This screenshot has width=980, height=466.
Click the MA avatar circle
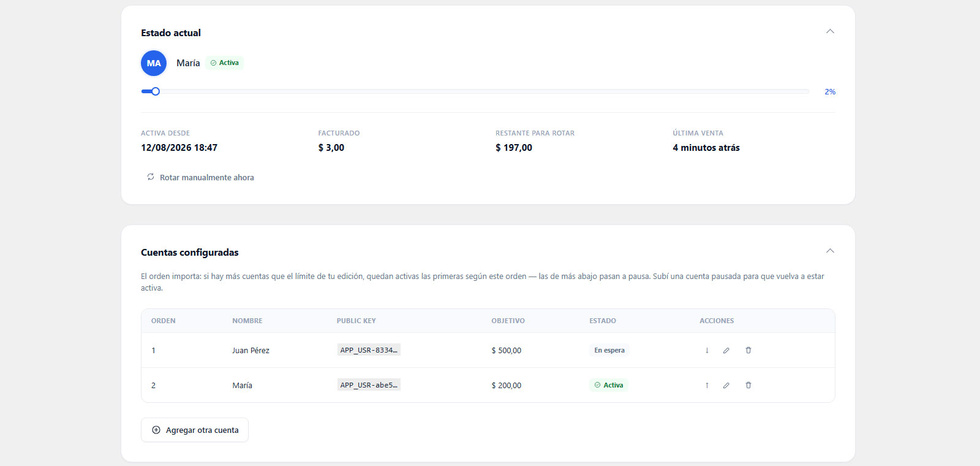[x=154, y=63]
